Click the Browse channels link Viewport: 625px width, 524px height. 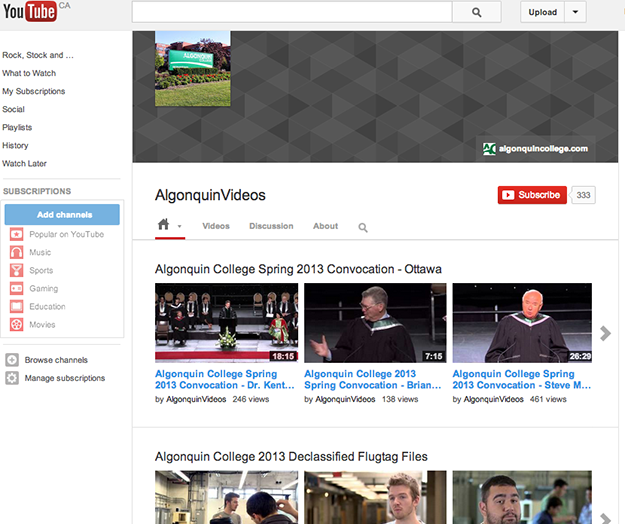[56, 360]
